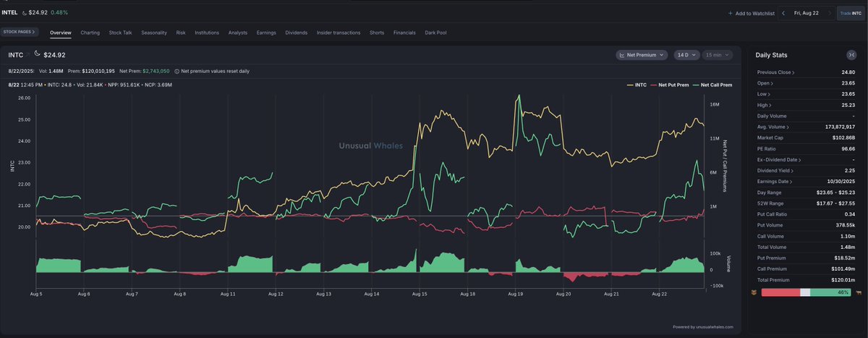Image resolution: width=868 pixels, height=338 pixels.
Task: Open the Seasonality tab
Action: coord(154,33)
